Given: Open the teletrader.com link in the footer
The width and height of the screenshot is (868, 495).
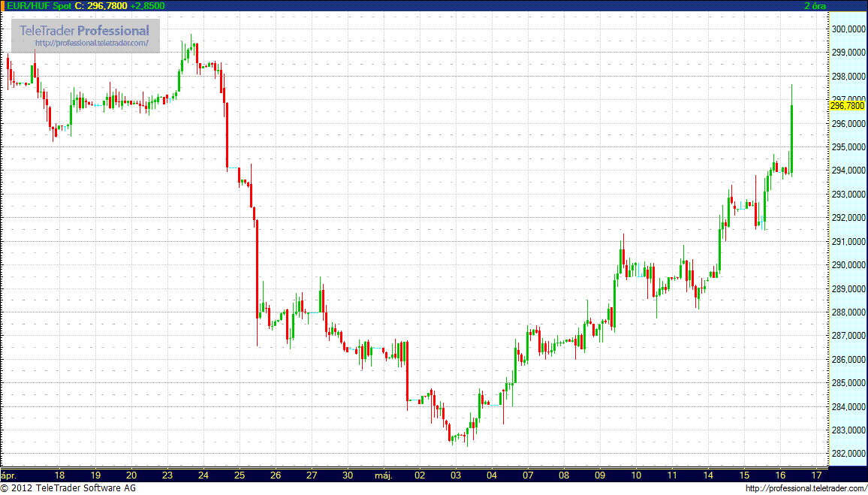Looking at the screenshot, I should pyautogui.click(x=806, y=488).
